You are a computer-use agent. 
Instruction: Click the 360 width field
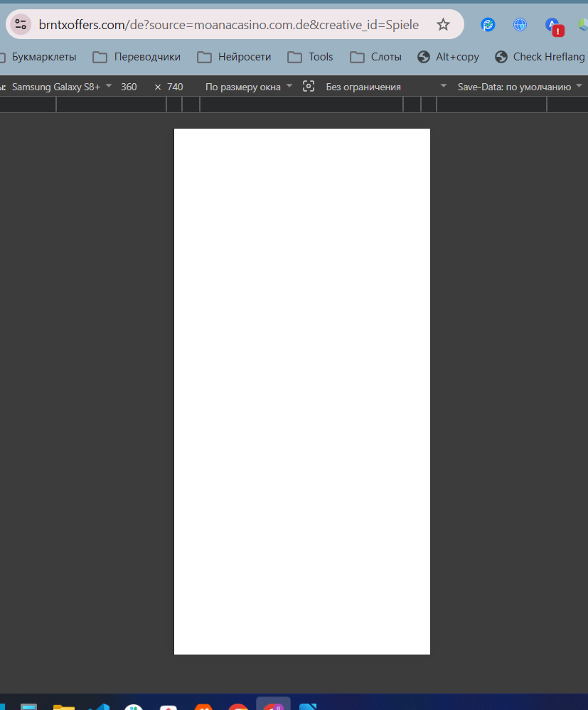click(x=129, y=87)
